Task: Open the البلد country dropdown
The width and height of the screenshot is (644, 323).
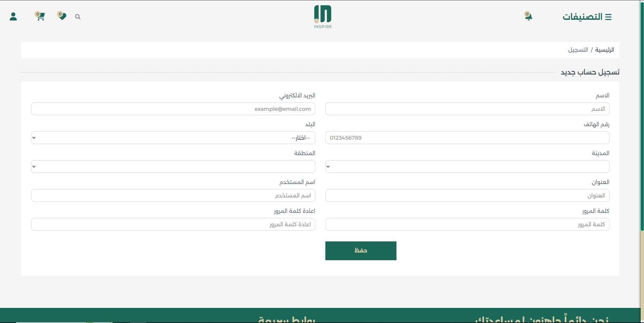Action: (x=173, y=138)
